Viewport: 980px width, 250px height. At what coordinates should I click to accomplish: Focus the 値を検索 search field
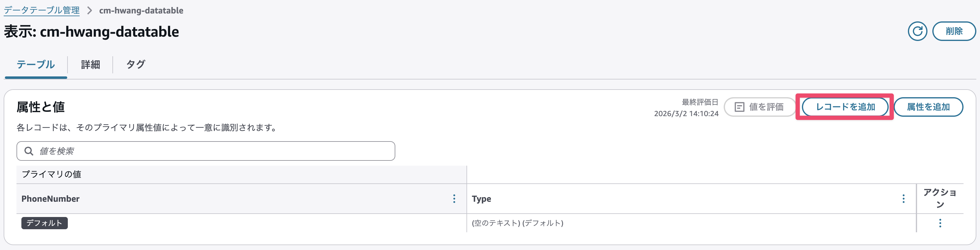coord(213,151)
